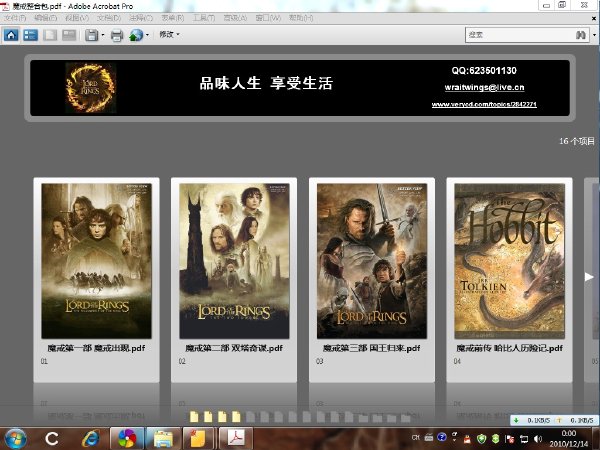The image size is (600, 450).
Task: Open the 表单(R) menu
Action: tap(173, 18)
